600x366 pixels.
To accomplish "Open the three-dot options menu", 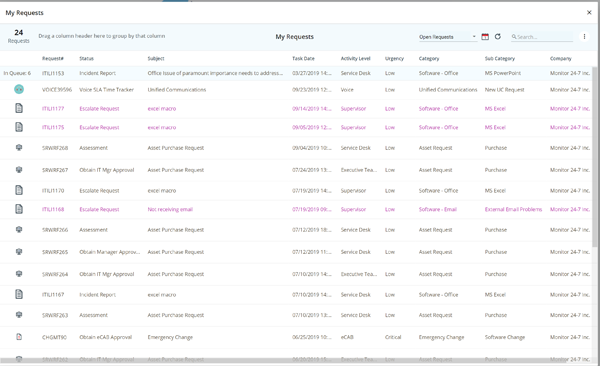I will [584, 36].
